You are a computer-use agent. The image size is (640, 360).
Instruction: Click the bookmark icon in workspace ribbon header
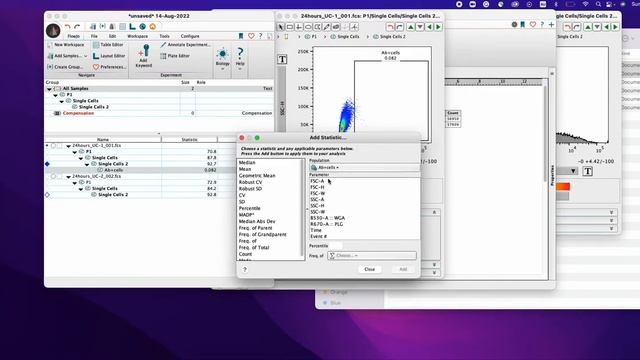241,36
